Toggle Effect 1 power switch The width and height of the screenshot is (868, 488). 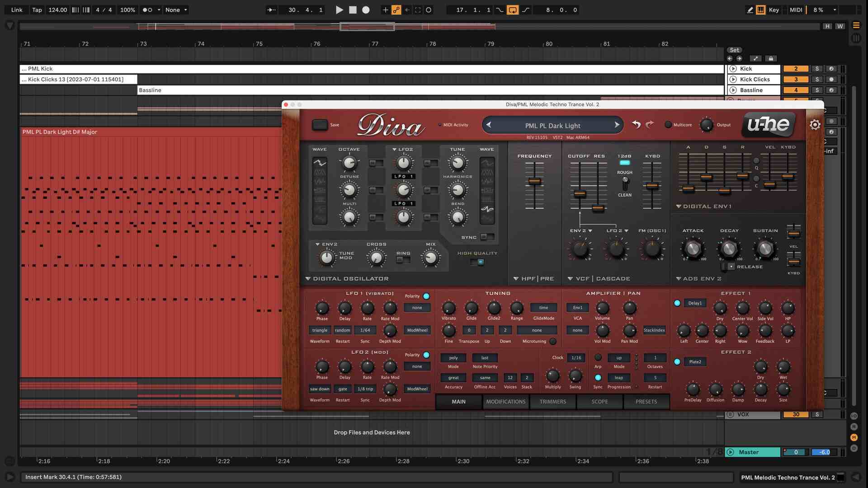677,303
